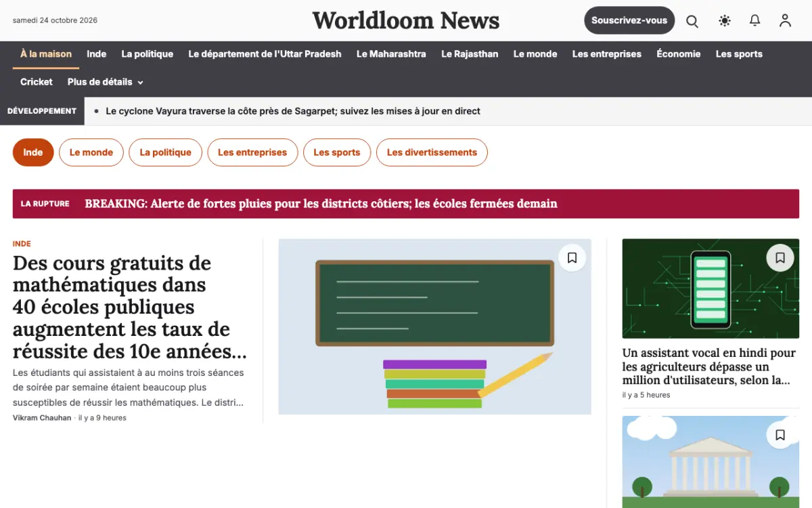Viewport: 812px width, 508px height.
Task: Bookmark the Hindi voice assistant article
Action: coord(780,257)
